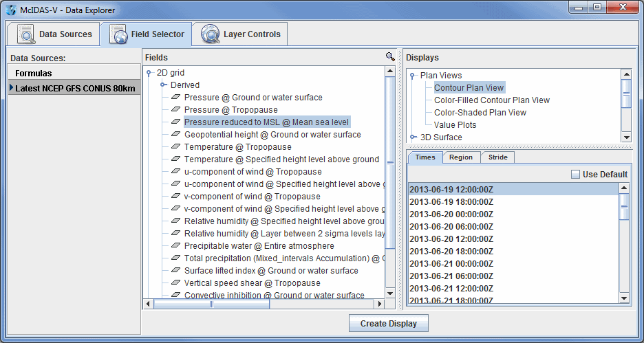The image size is (644, 343).
Task: Select Total precipitation Mixed_intervals Accumulation field
Action: pos(284,258)
